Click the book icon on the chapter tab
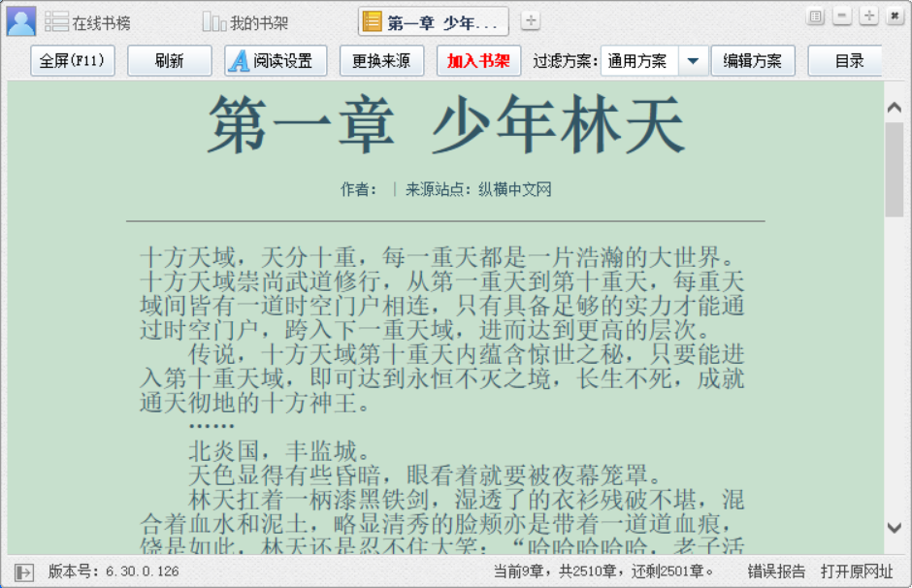The width and height of the screenshot is (912, 588). click(373, 21)
